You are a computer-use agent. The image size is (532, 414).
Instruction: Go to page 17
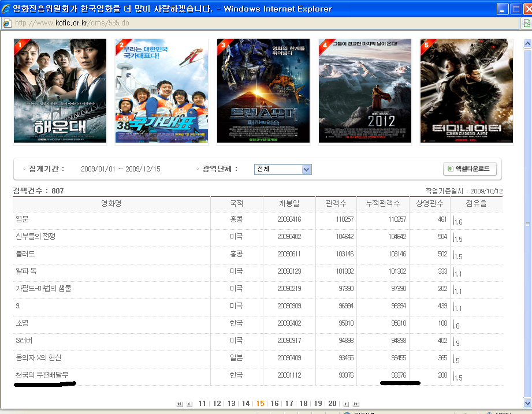(289, 404)
